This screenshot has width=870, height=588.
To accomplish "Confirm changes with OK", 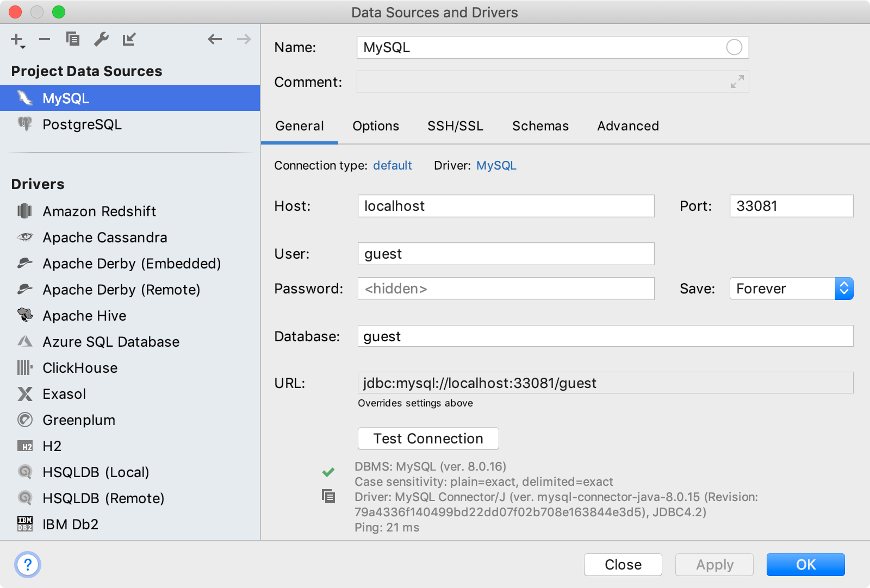I will (805, 565).
